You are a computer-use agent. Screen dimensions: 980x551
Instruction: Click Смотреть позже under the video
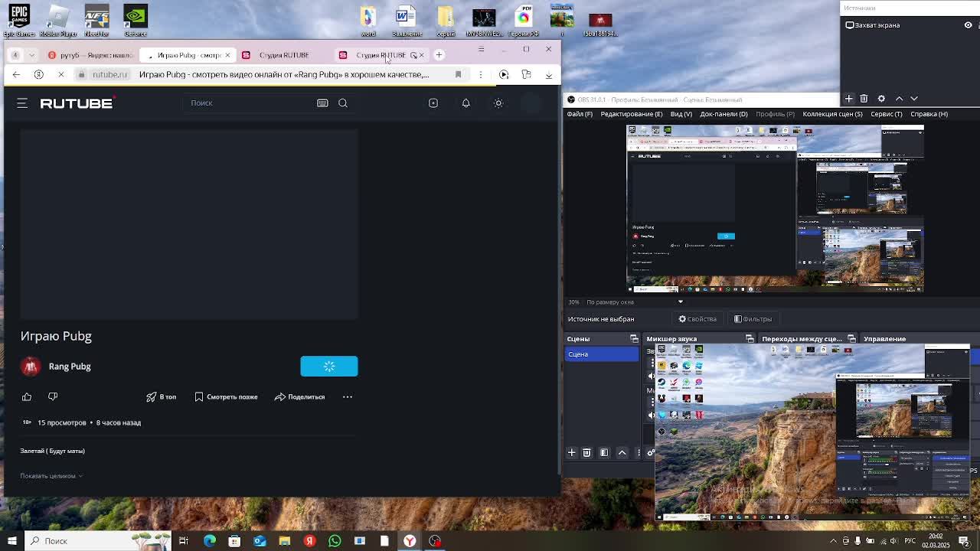226,396
